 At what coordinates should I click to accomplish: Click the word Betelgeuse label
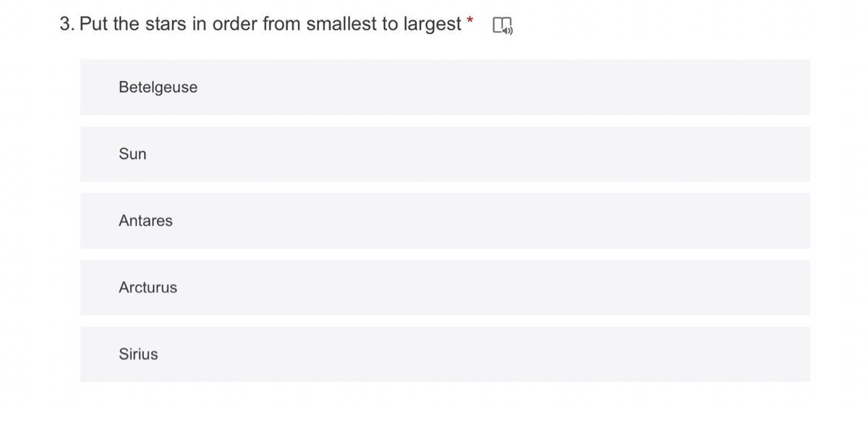point(158,87)
